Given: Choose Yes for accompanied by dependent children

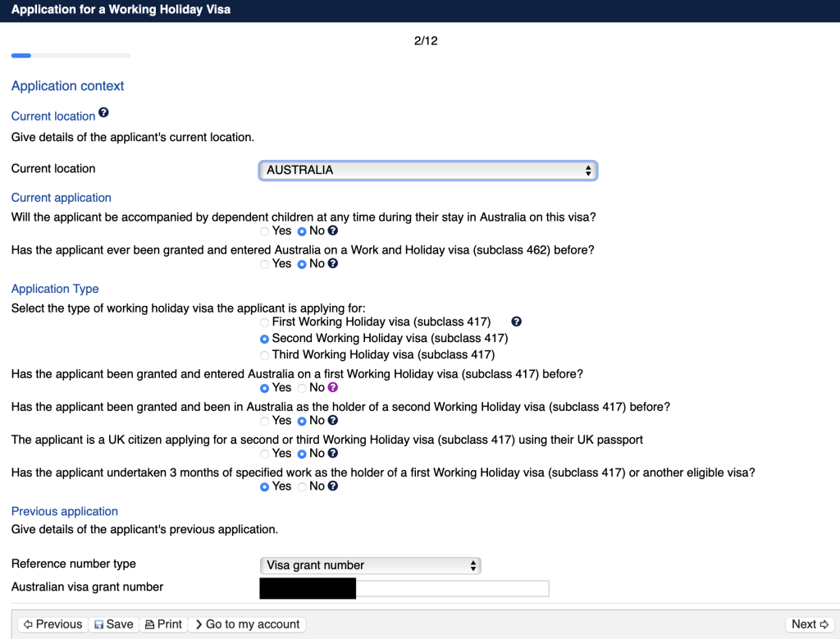Looking at the screenshot, I should coord(264,231).
